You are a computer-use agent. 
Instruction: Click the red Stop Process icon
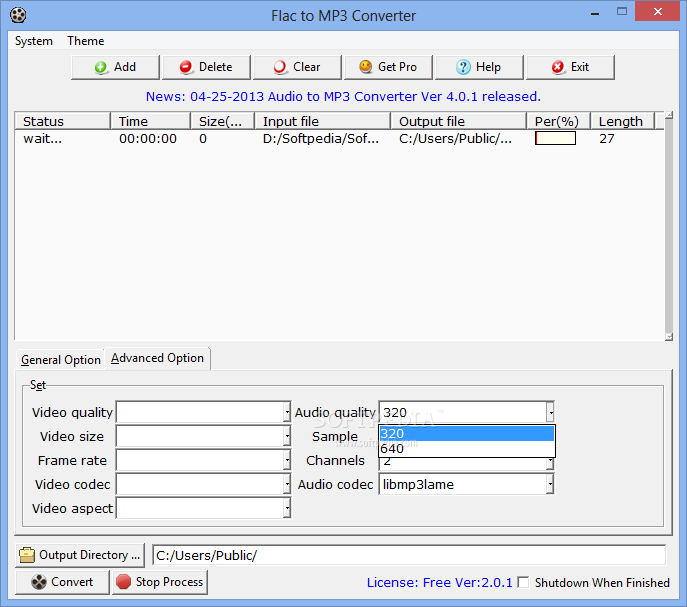(123, 582)
